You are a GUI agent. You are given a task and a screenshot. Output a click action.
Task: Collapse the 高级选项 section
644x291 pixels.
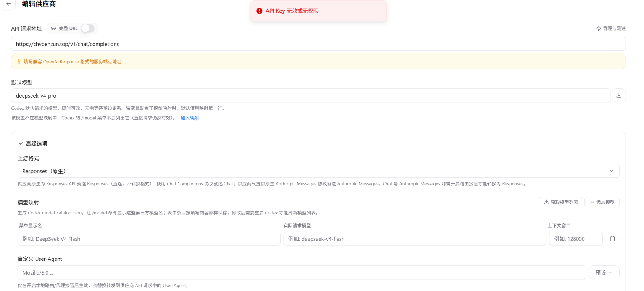pyautogui.click(x=33, y=144)
